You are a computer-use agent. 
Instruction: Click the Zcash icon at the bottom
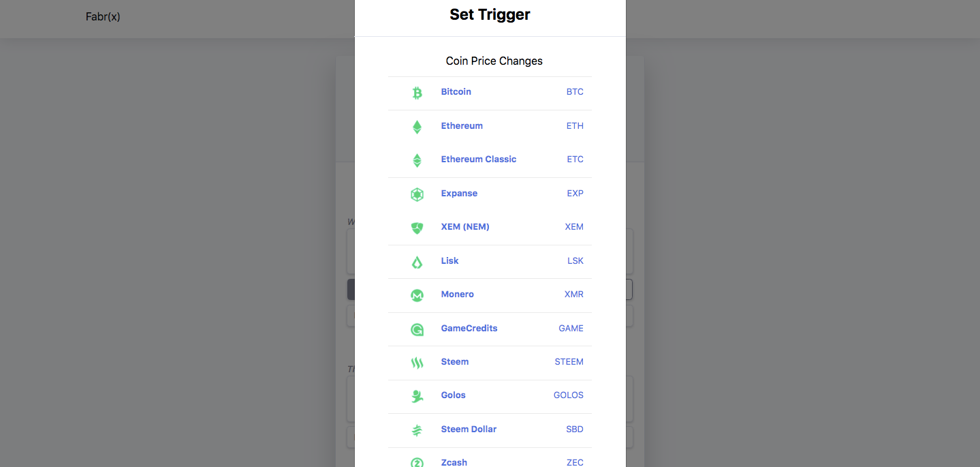[417, 462]
